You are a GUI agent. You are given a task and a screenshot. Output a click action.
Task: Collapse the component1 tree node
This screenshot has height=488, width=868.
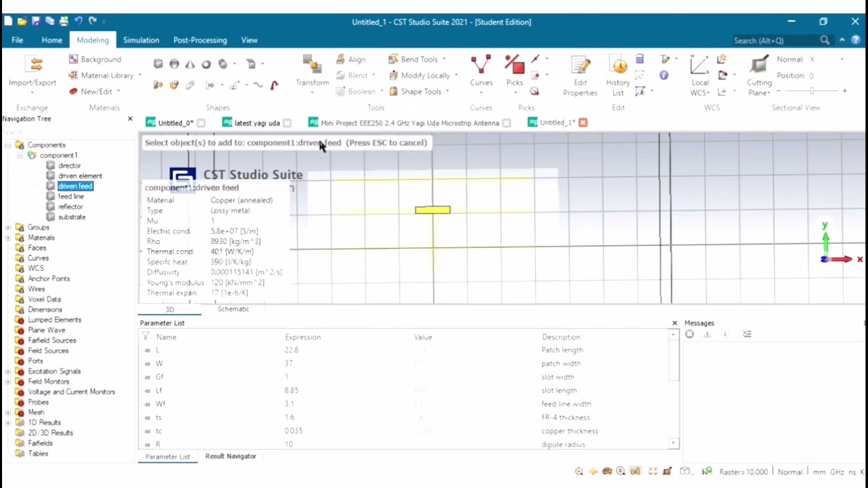click(20, 155)
